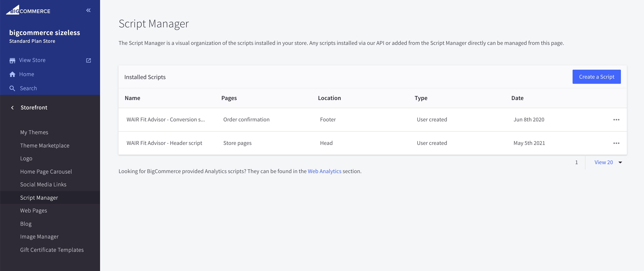644x271 pixels.
Task: Click 'User created' in Header script row
Action: point(432,143)
